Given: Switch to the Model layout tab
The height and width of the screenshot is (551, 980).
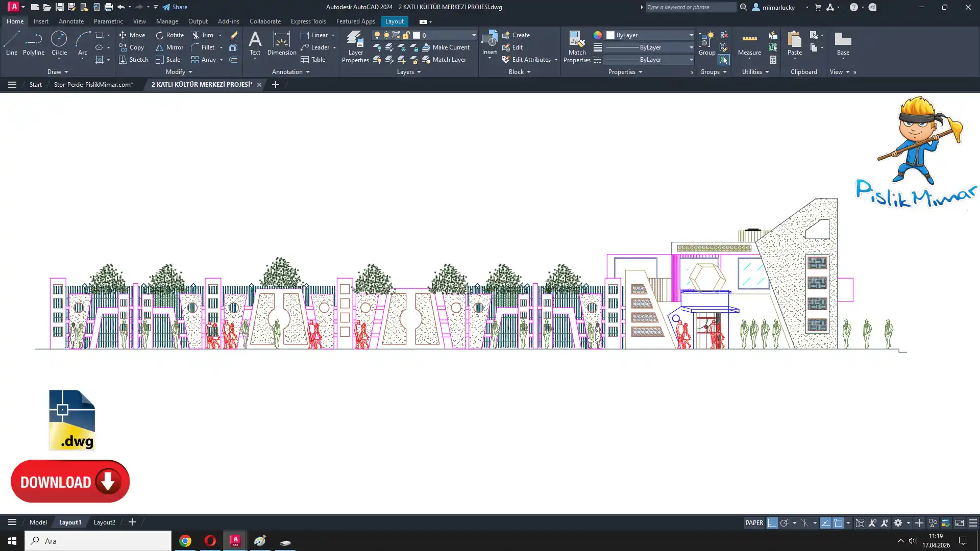Looking at the screenshot, I should 38,522.
